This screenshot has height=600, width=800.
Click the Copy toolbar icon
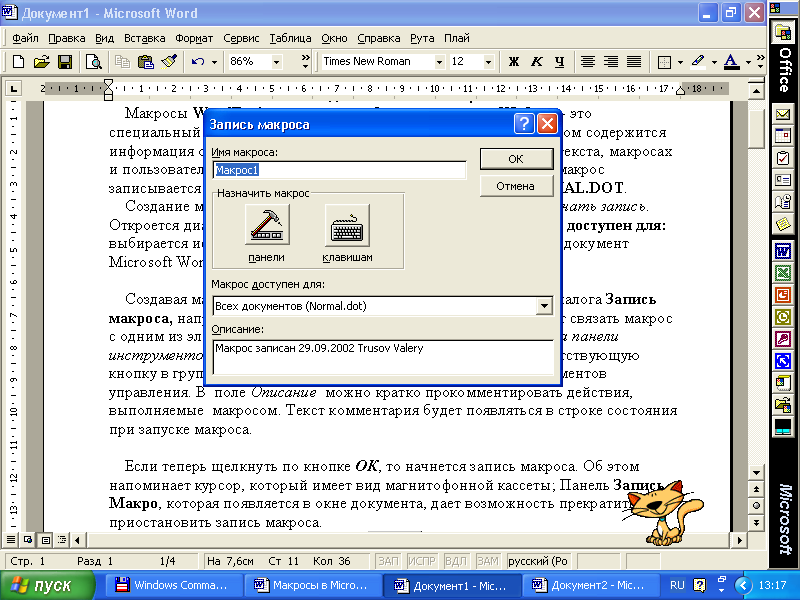pos(122,62)
